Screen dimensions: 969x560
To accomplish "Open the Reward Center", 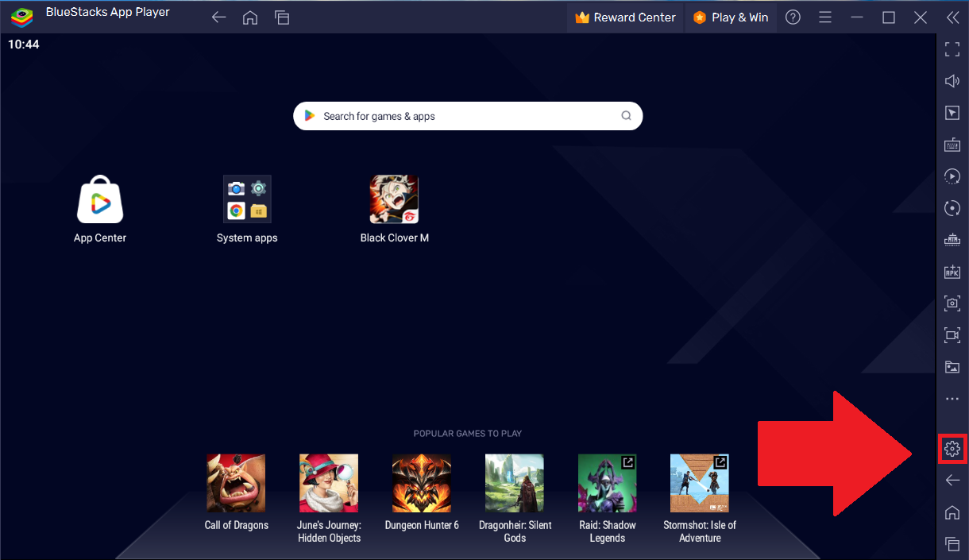I will pos(625,17).
